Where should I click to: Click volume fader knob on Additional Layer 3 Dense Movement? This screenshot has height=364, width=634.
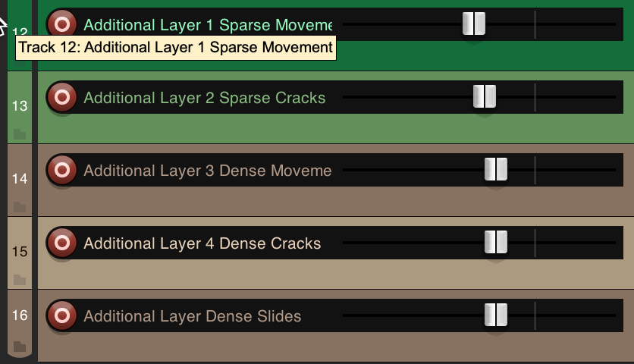(x=496, y=170)
